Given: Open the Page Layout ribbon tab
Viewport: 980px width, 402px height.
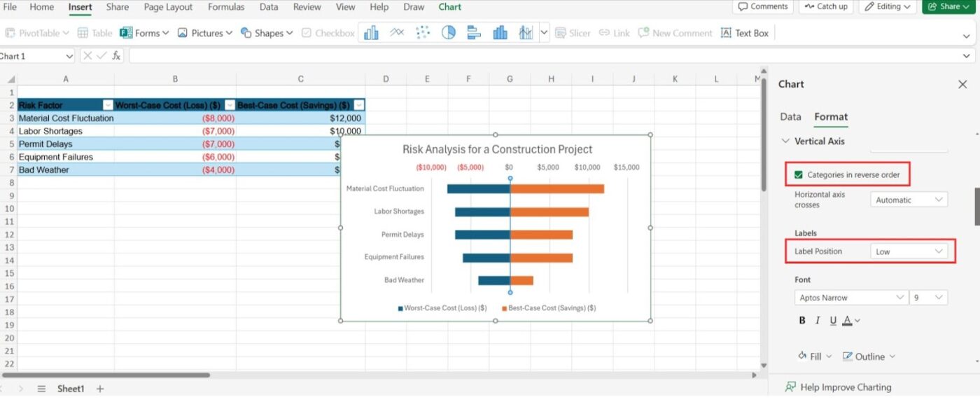Looking at the screenshot, I should [x=168, y=7].
